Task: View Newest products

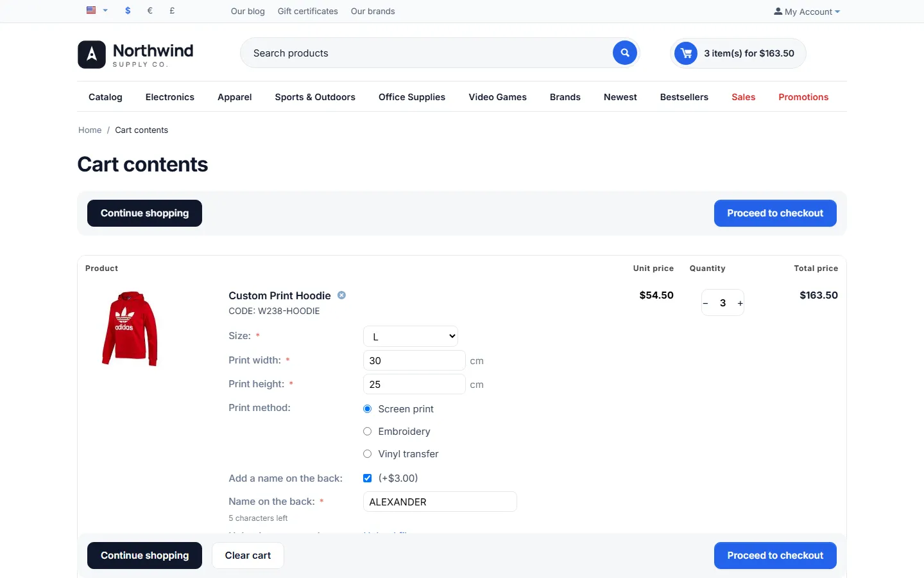Action: tap(620, 97)
